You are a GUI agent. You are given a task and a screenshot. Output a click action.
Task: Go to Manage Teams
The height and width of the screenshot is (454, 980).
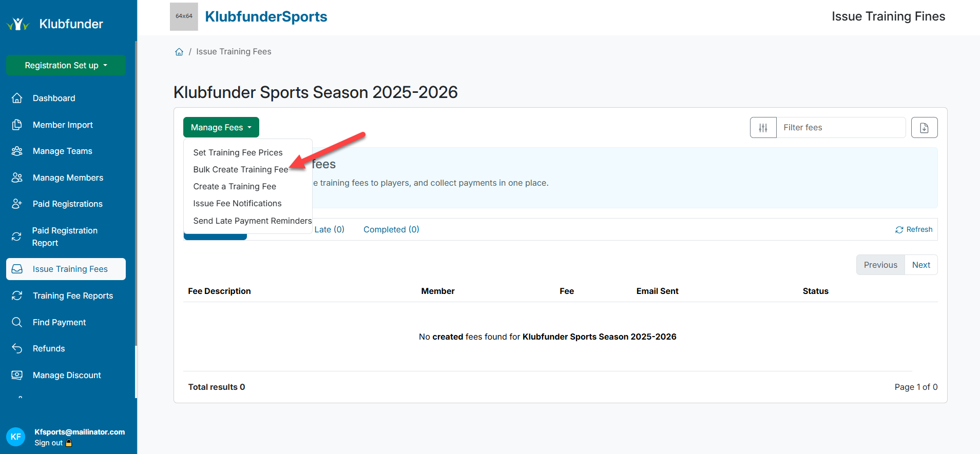tap(62, 151)
